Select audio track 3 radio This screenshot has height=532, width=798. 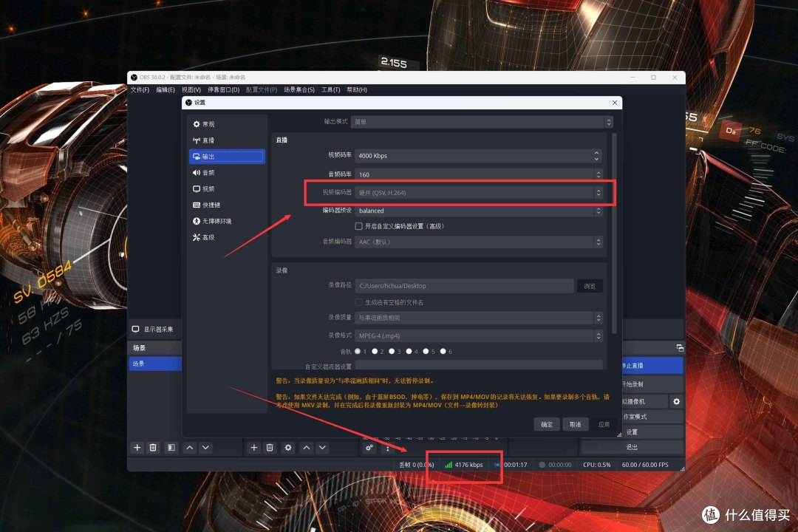pyautogui.click(x=392, y=351)
